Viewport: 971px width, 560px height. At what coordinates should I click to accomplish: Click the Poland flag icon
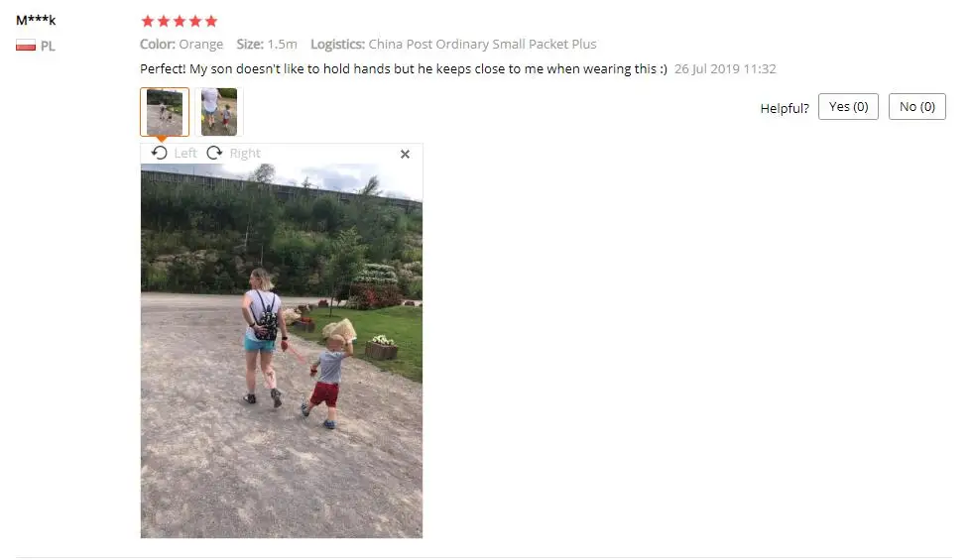point(26,46)
